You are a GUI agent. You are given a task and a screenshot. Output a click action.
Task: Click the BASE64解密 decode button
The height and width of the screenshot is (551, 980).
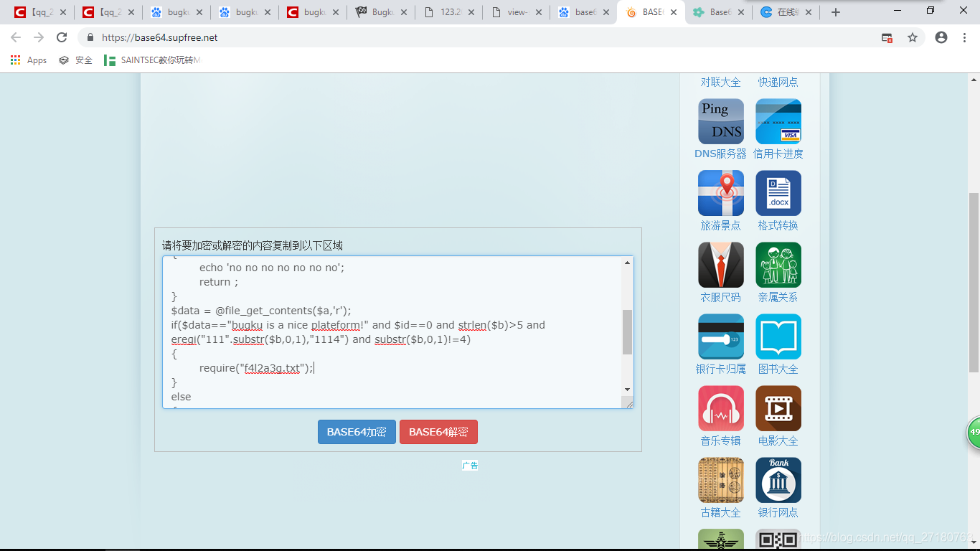click(438, 432)
